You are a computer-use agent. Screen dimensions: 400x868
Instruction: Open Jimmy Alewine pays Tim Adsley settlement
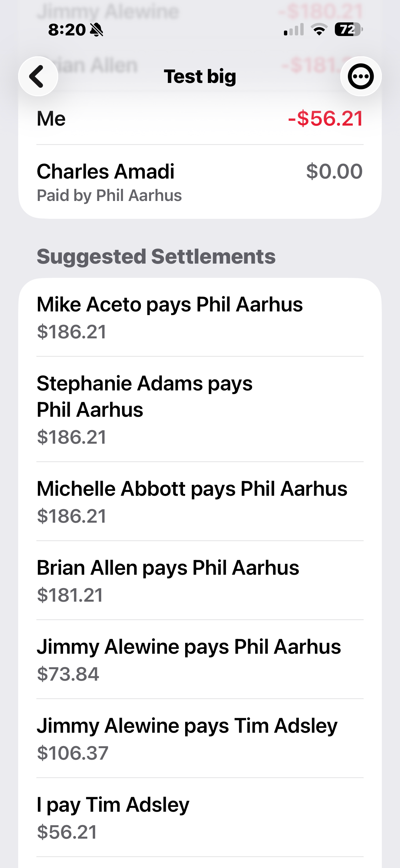coord(200,738)
